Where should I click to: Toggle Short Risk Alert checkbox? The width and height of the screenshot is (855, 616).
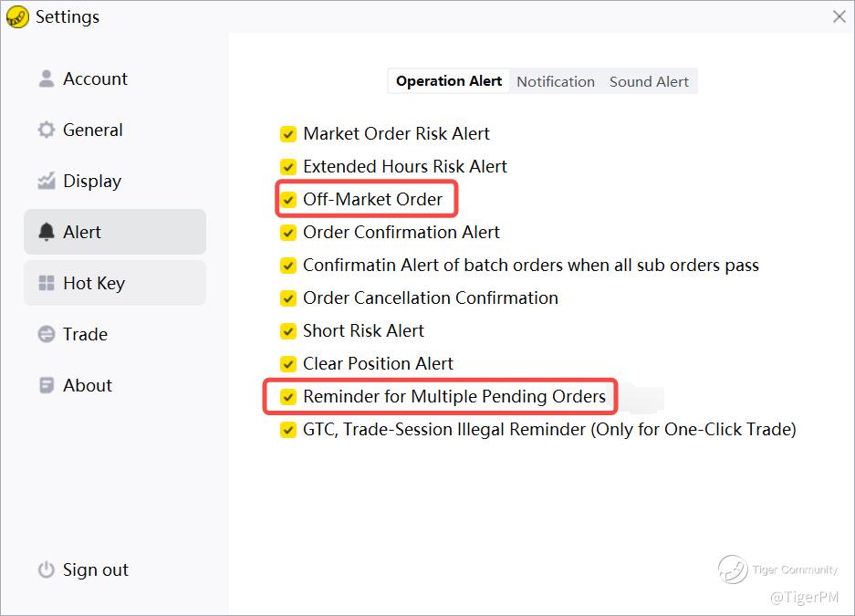click(x=288, y=331)
